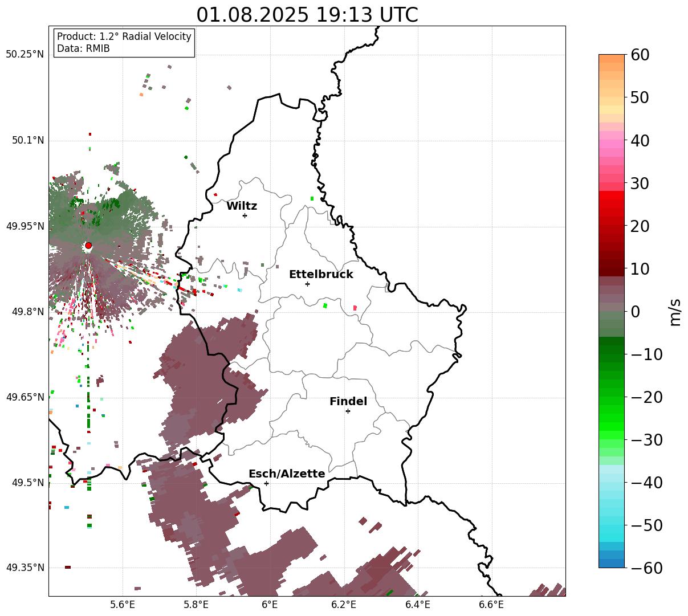Screen dimensions: 688x616
Task: Click the 5.8°E longitude label
Action: [196, 605]
